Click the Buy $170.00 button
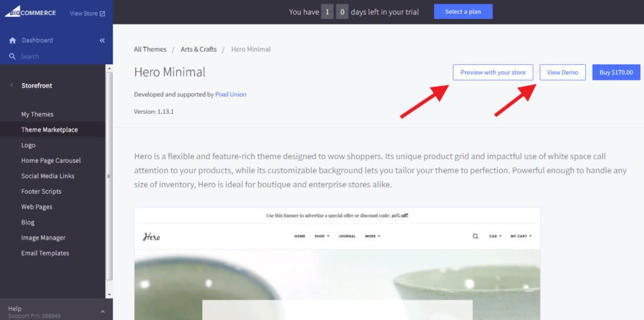Viewport: 644px width, 320px height. [616, 72]
